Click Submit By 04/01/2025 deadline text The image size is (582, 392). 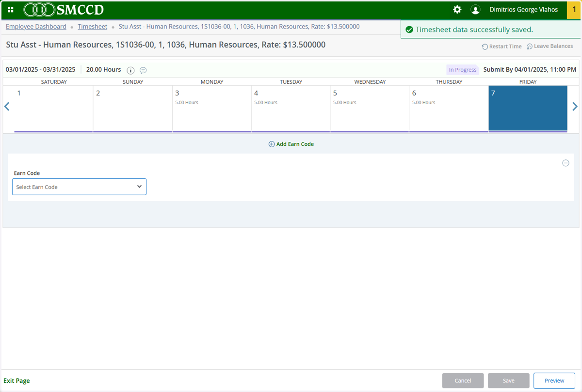point(530,70)
